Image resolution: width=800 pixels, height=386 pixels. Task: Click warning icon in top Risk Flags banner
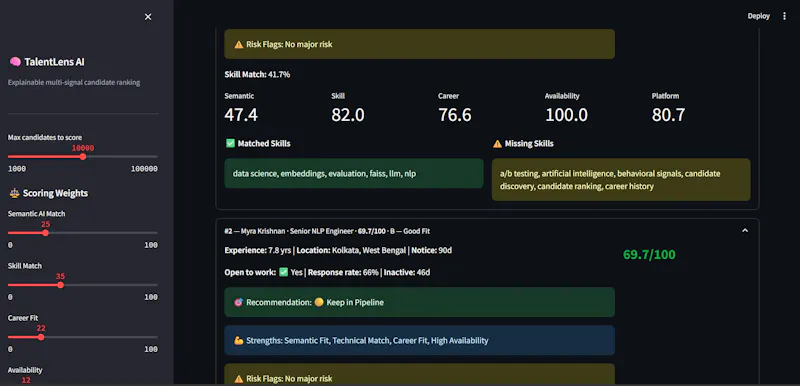pos(238,44)
